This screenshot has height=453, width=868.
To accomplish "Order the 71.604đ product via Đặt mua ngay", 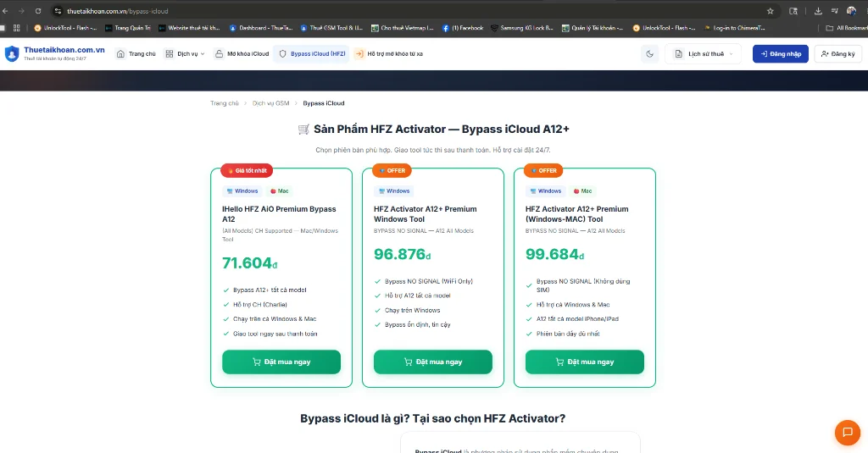I will [281, 362].
